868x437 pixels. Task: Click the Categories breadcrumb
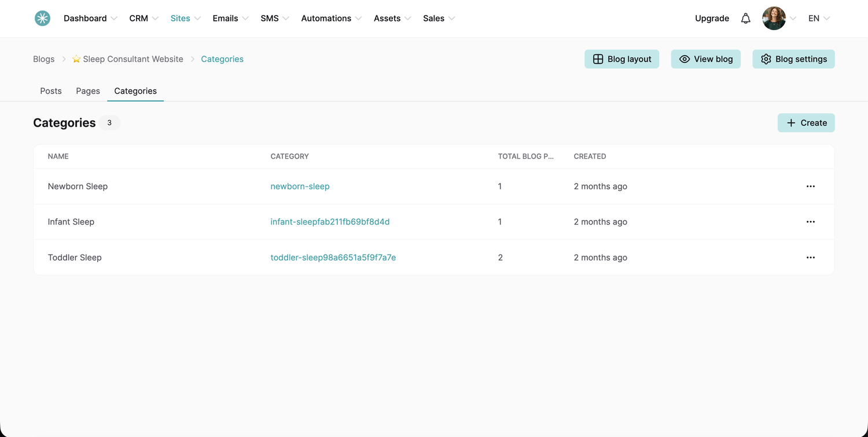point(222,59)
